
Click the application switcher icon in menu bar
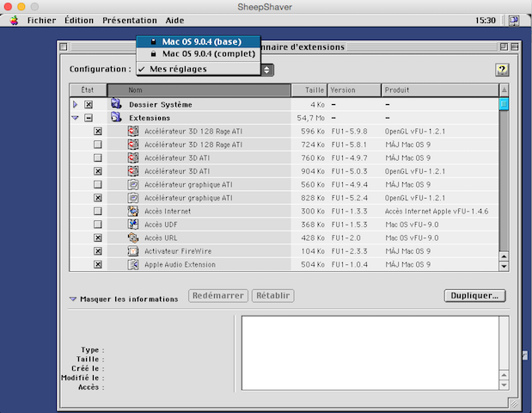tap(513, 21)
